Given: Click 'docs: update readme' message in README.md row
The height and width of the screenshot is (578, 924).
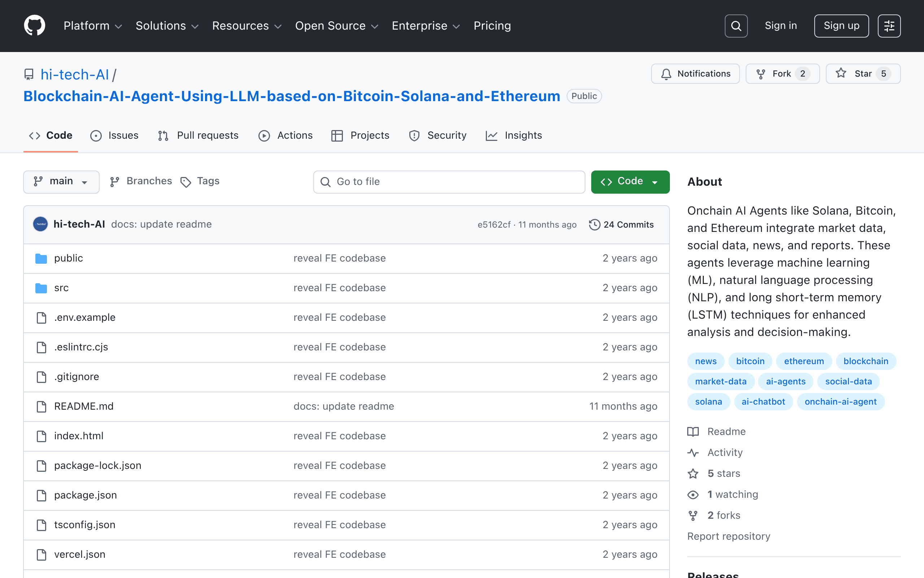Looking at the screenshot, I should 344,406.
